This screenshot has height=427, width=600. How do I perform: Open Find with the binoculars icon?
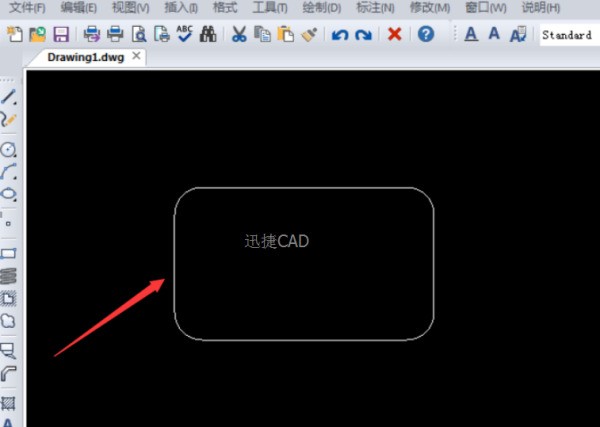click(x=208, y=34)
